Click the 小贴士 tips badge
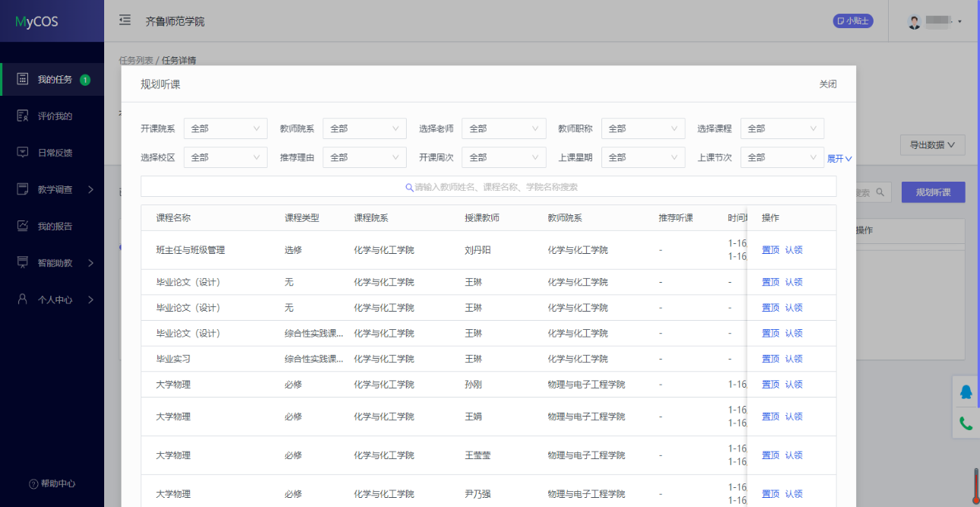The height and width of the screenshot is (507, 980). tap(853, 21)
